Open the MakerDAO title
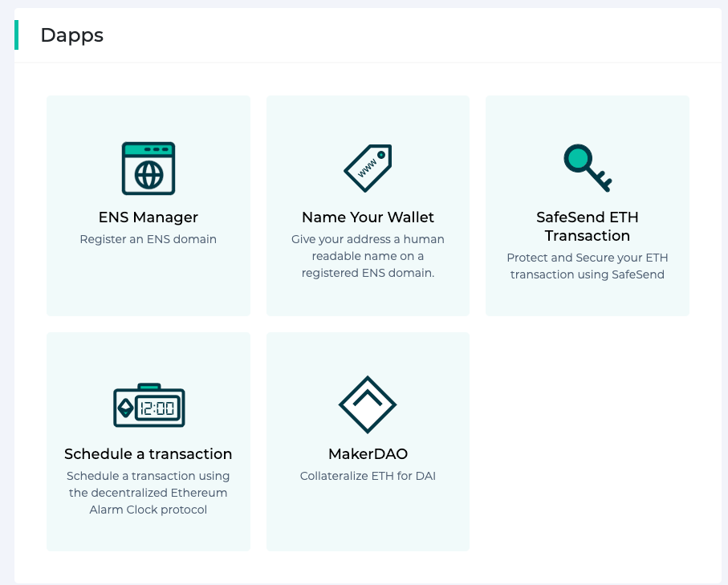This screenshot has height=585, width=728. pos(368,454)
